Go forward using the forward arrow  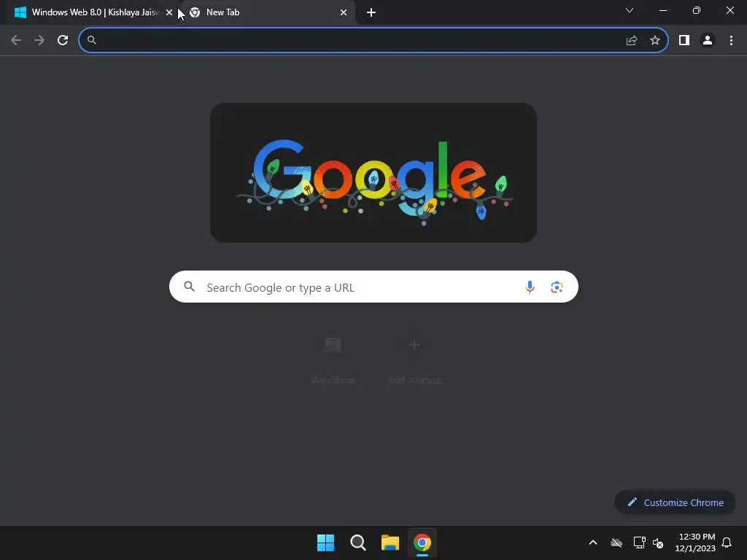[x=39, y=41]
